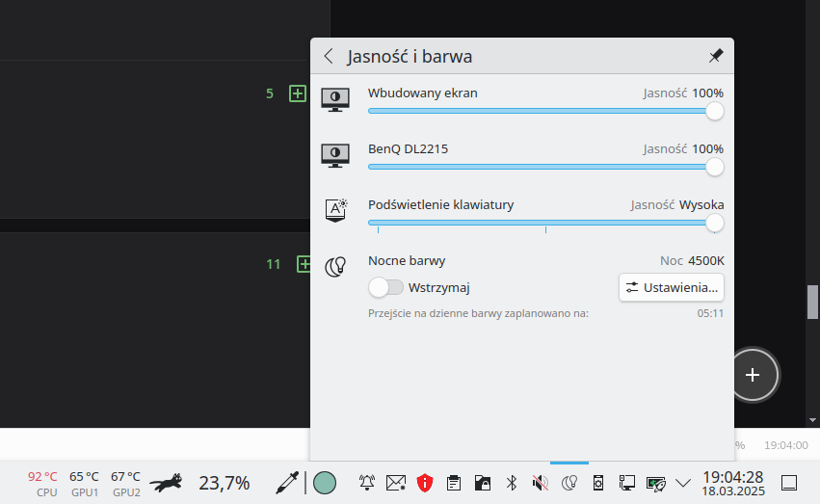This screenshot has width=820, height=504.
Task: Open the mail envelope tray icon
Action: point(396,483)
